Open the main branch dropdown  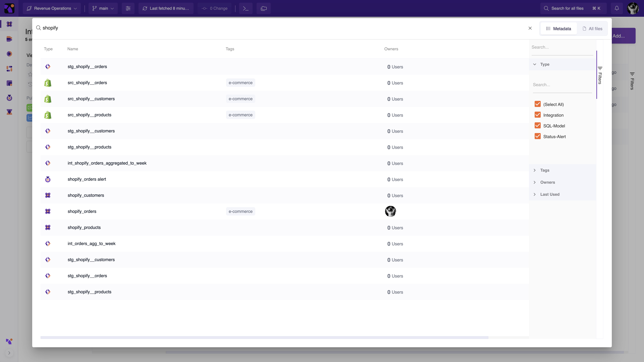(103, 8)
